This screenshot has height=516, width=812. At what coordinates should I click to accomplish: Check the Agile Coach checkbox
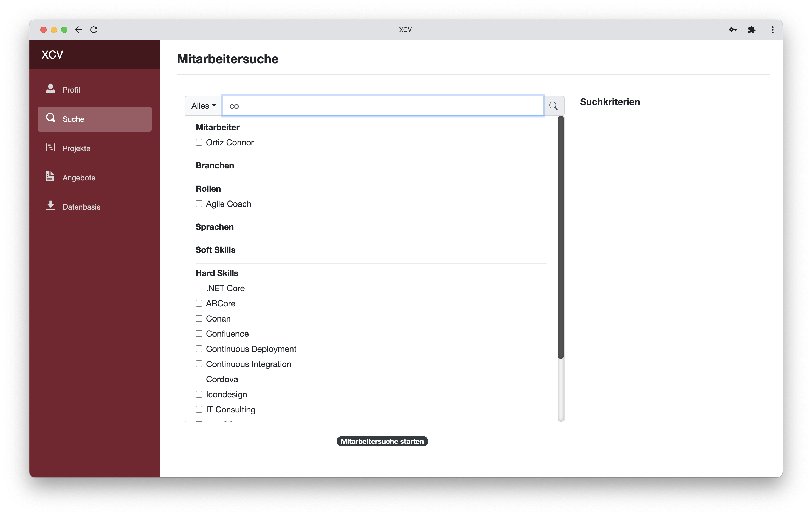199,204
